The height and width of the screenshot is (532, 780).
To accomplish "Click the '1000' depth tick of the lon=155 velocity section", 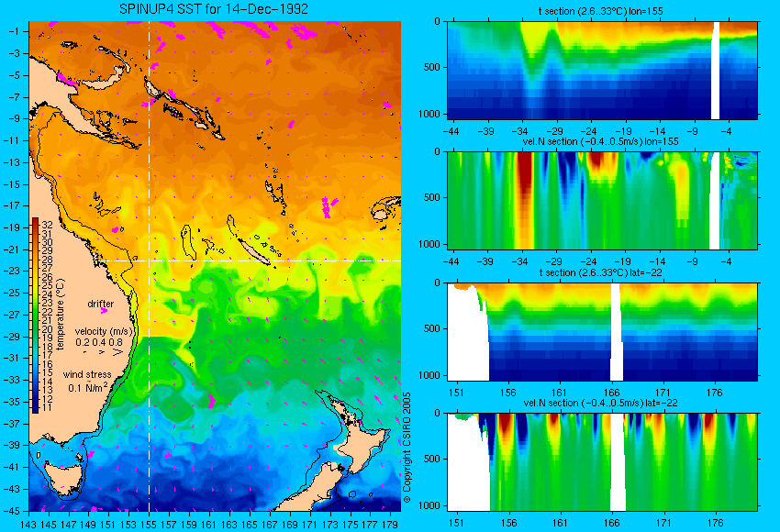I will click(429, 244).
